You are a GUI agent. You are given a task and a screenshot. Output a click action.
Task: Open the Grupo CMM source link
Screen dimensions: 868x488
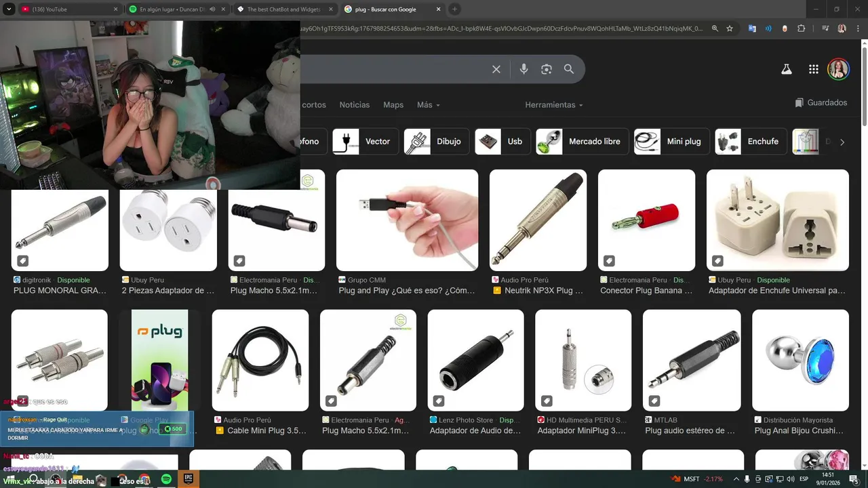(x=361, y=280)
